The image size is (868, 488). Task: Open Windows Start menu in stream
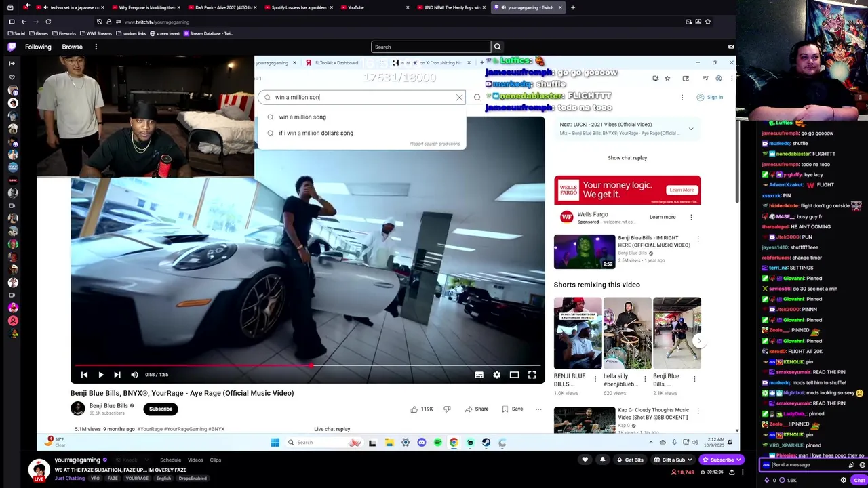click(x=275, y=443)
